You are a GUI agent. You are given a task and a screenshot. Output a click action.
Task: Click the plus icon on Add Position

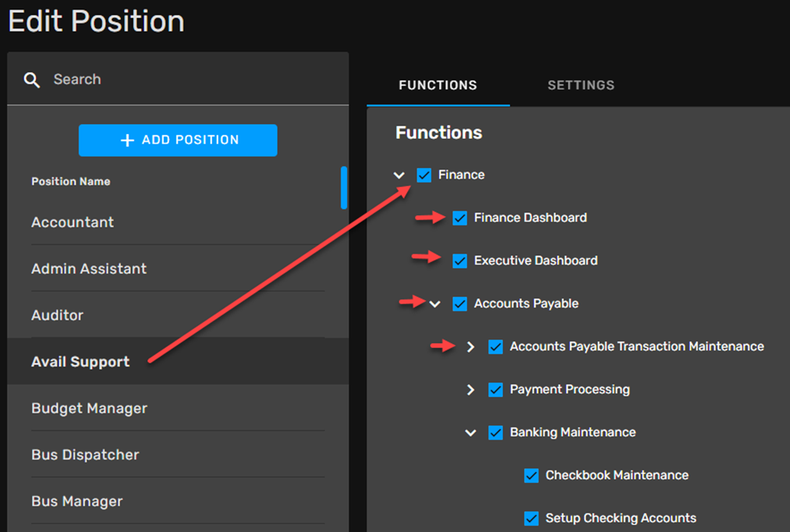click(127, 140)
